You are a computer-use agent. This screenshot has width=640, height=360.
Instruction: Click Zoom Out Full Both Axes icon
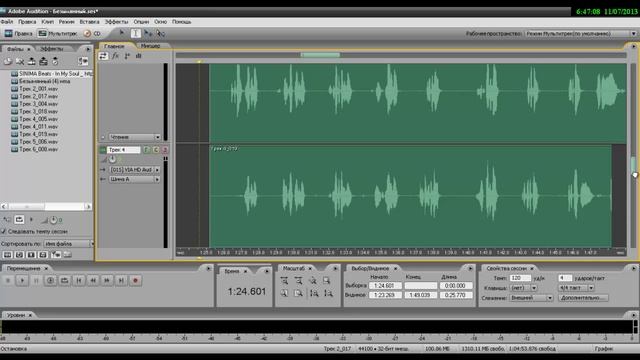[313, 281]
